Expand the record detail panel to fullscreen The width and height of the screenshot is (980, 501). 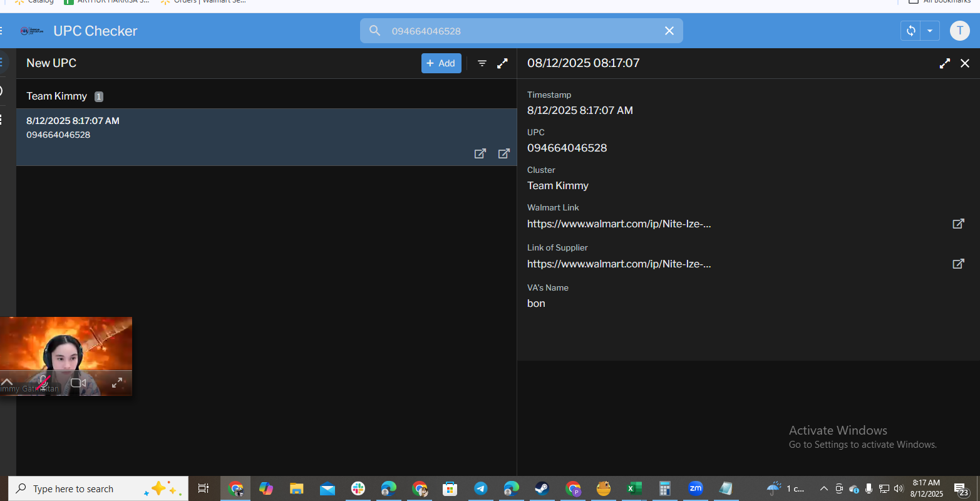click(x=945, y=63)
